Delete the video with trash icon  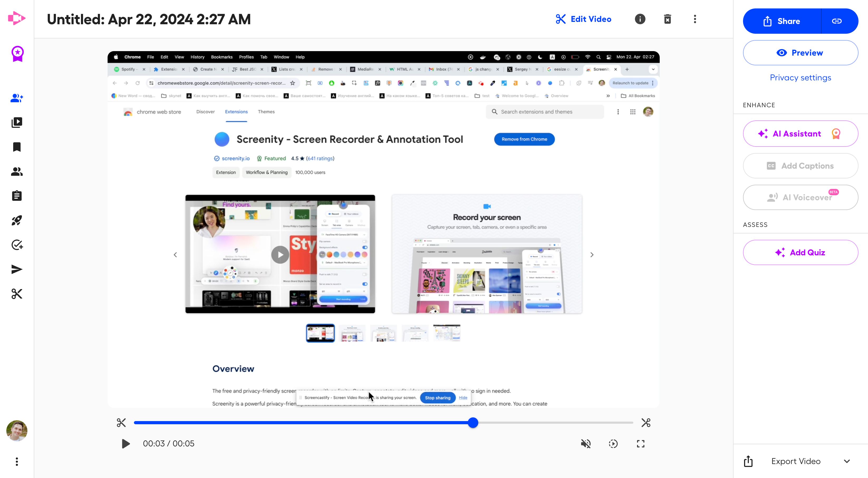point(667,19)
